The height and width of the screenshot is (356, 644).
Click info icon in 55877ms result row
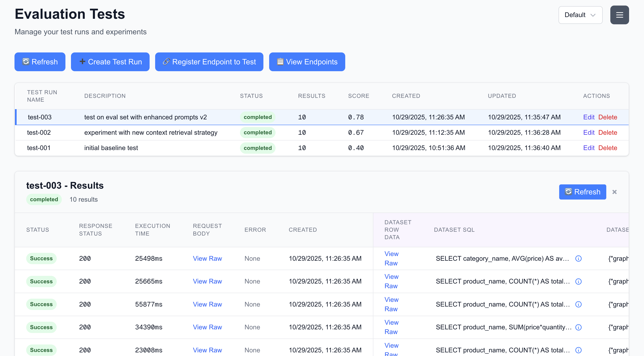tap(578, 304)
